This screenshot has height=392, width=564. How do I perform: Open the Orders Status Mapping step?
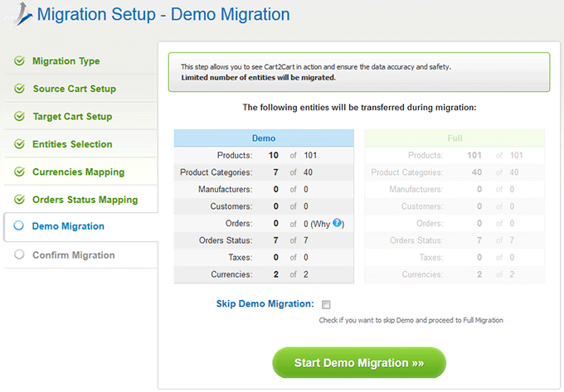tap(85, 200)
